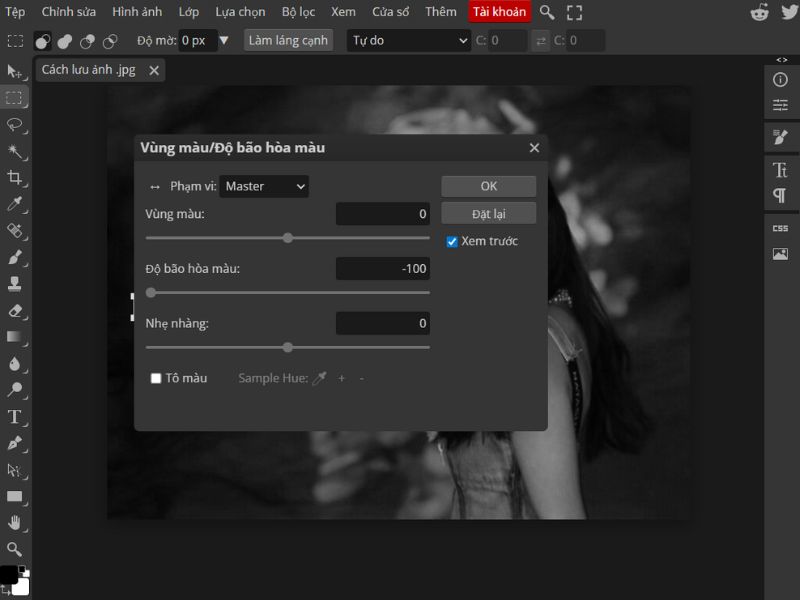This screenshot has width=800, height=600.
Task: Select the Path Select tool
Action: [14, 470]
